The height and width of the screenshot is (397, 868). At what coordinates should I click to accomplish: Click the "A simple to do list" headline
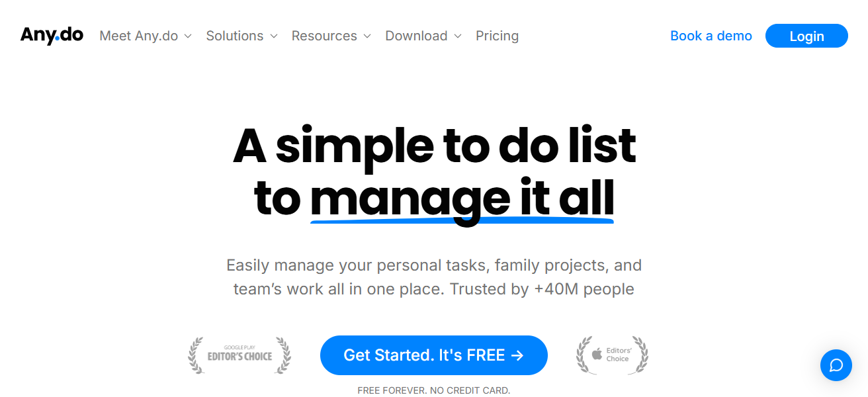(x=434, y=146)
